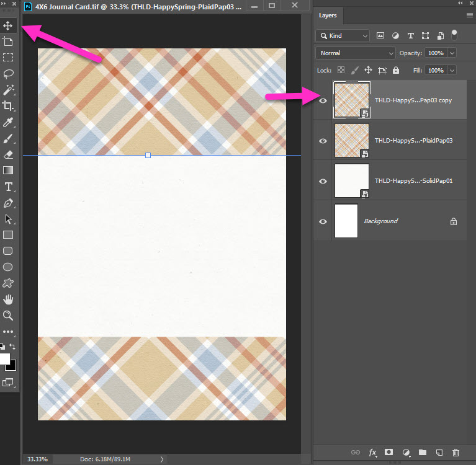Toggle filter for smart objects
476x465 pixels.
tap(441, 36)
